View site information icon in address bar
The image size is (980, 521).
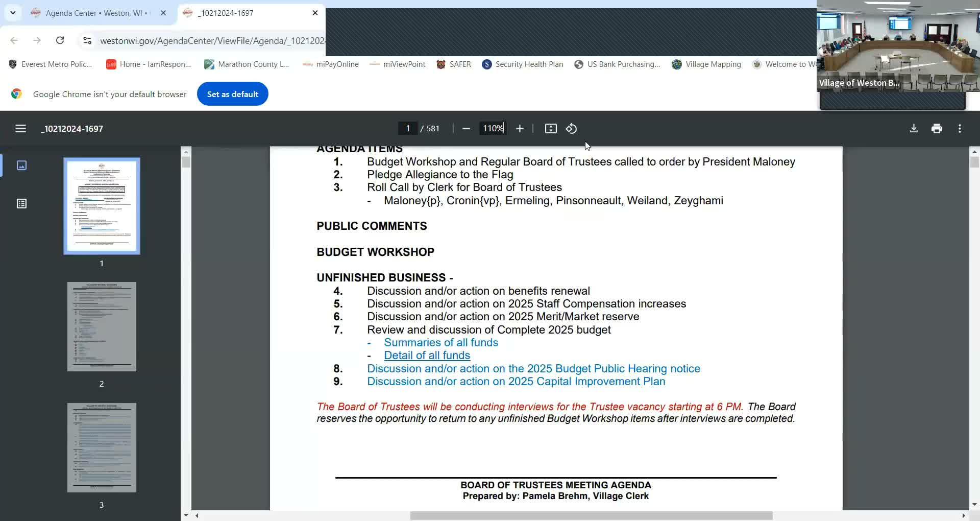pos(87,40)
